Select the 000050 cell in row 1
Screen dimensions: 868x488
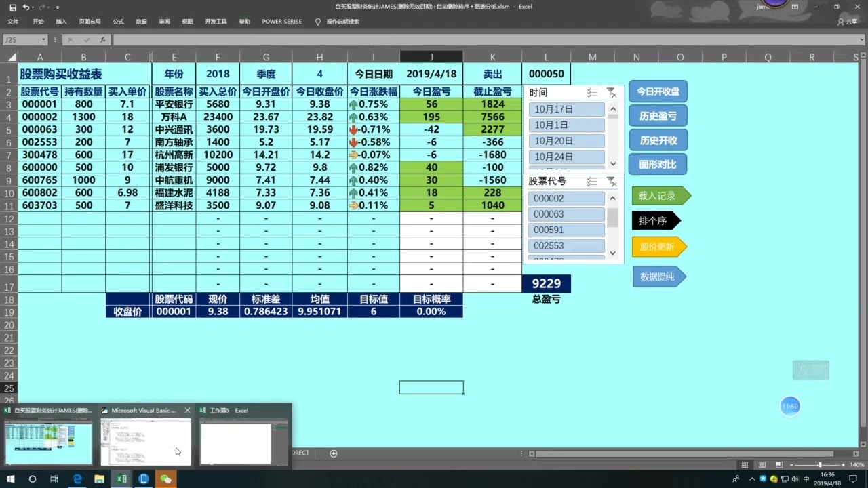(547, 74)
